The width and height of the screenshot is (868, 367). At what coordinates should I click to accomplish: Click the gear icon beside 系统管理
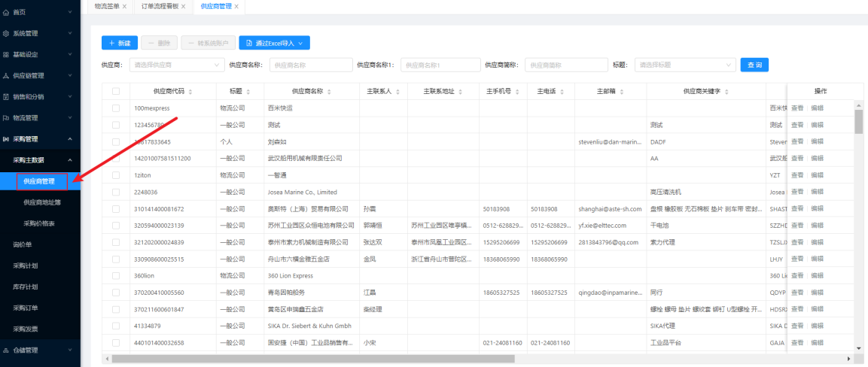tap(7, 34)
